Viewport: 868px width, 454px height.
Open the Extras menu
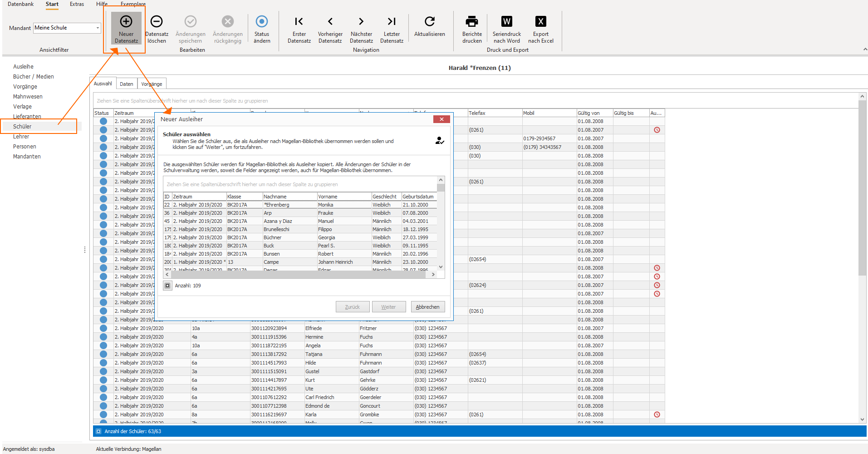pyautogui.click(x=77, y=4)
